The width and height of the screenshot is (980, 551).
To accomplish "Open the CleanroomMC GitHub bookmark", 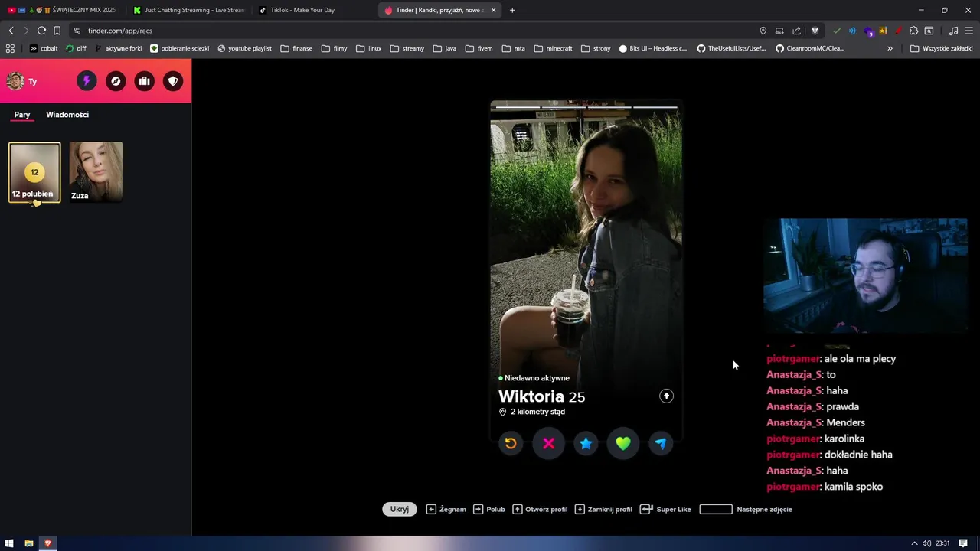I will click(809, 48).
